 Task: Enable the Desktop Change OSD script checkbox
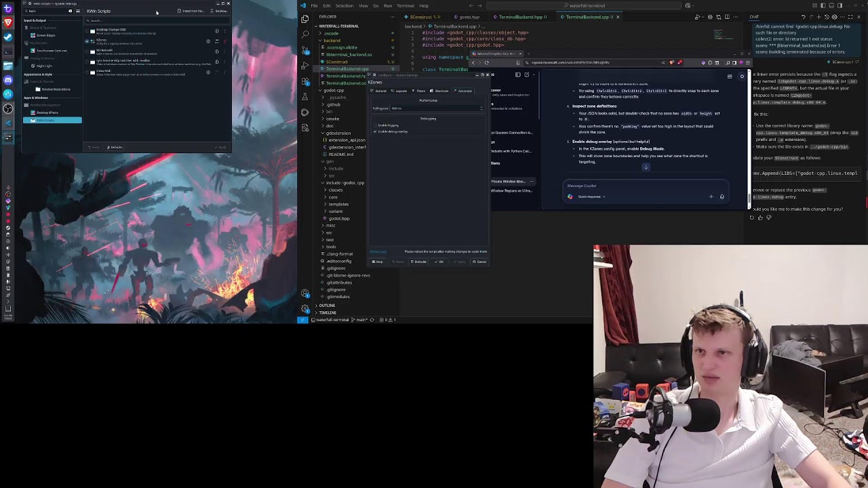(87, 31)
